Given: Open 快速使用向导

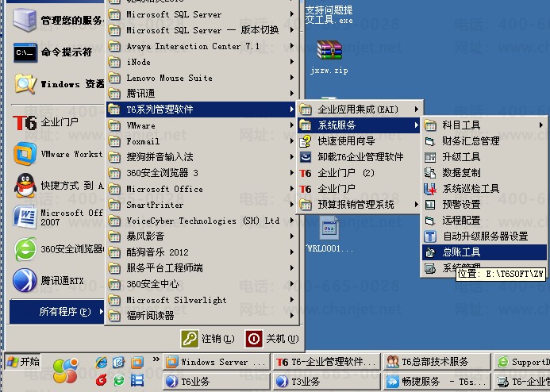Looking at the screenshot, I should click(359, 141).
